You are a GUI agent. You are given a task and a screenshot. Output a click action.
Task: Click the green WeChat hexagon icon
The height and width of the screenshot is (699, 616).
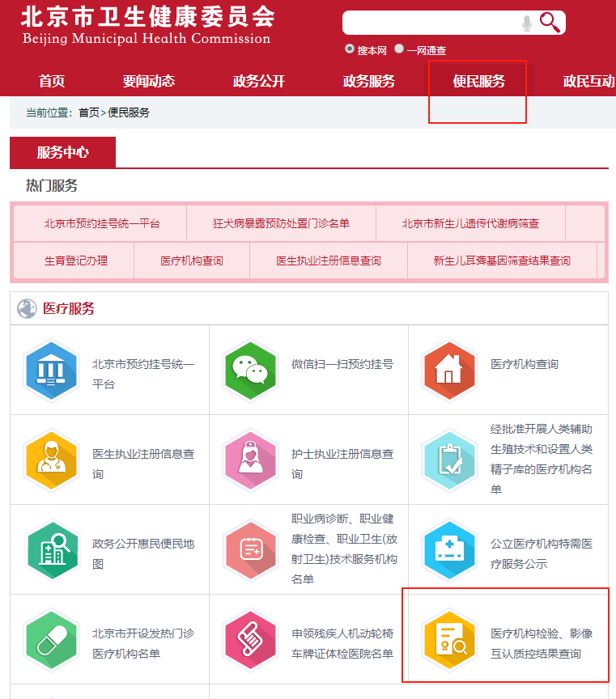click(x=250, y=371)
